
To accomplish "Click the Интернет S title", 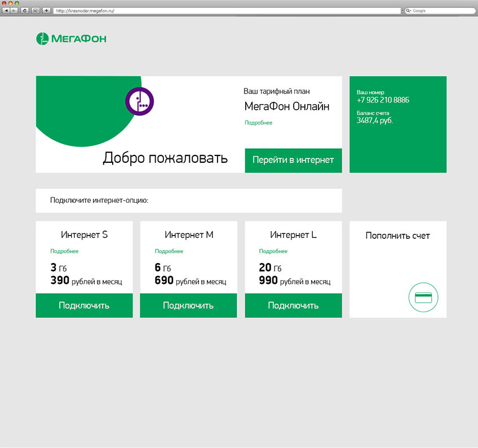I will coord(84,234).
